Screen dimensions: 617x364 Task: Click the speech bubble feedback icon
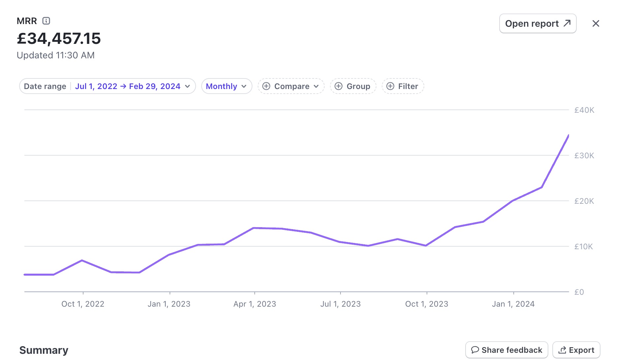475,350
